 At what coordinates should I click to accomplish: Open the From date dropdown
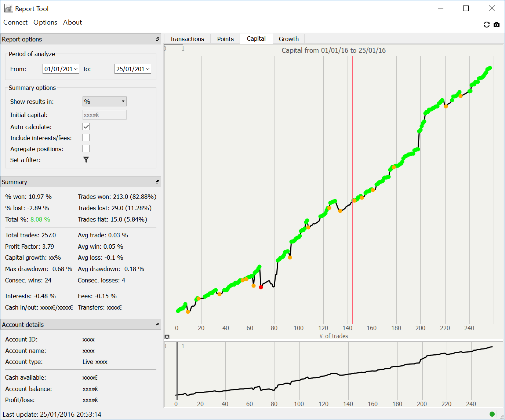76,69
